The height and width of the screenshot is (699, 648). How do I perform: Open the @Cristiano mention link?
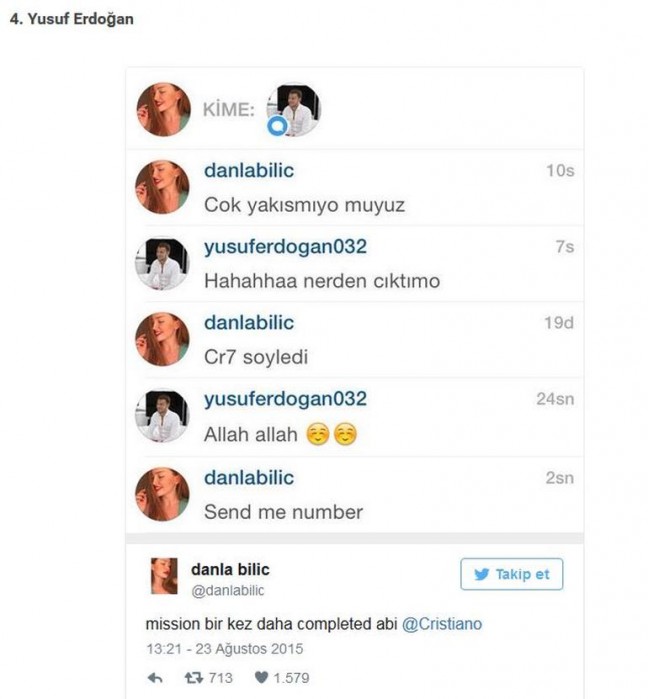click(442, 624)
